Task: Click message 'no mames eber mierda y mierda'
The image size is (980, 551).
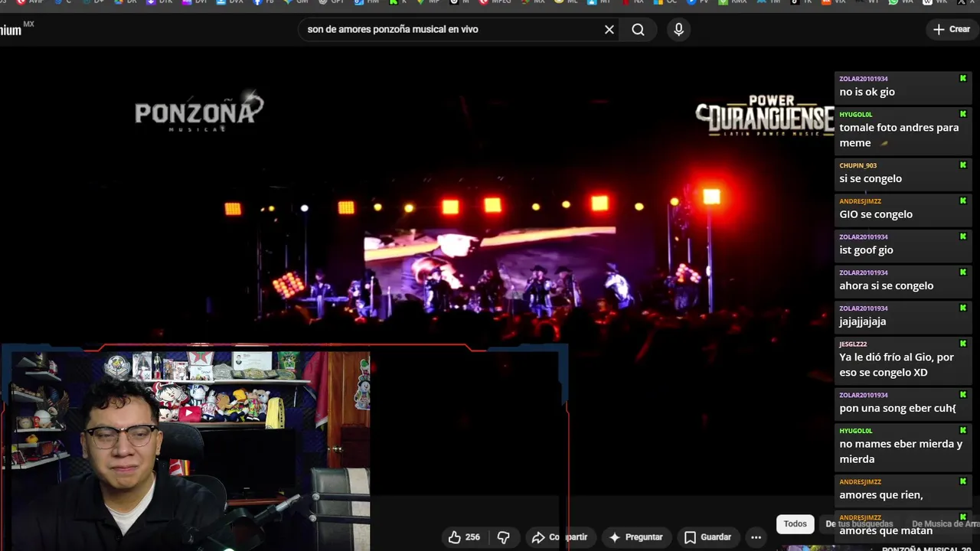Action: click(x=901, y=452)
